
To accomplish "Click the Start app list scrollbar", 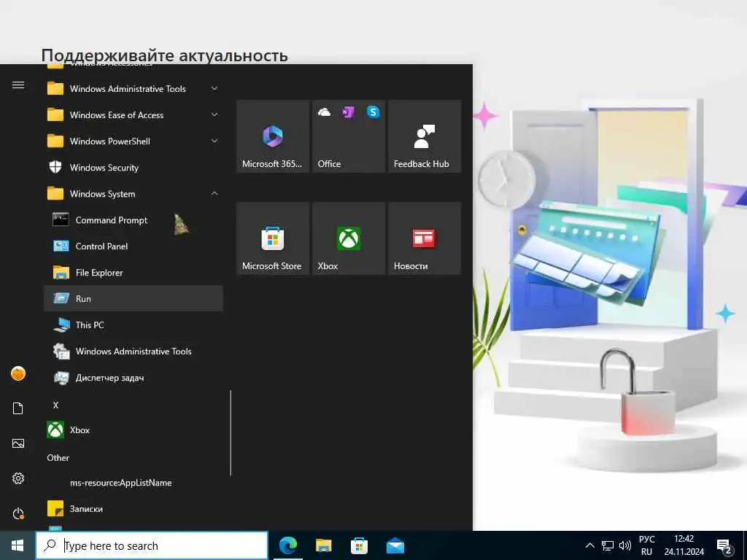I will click(231, 433).
